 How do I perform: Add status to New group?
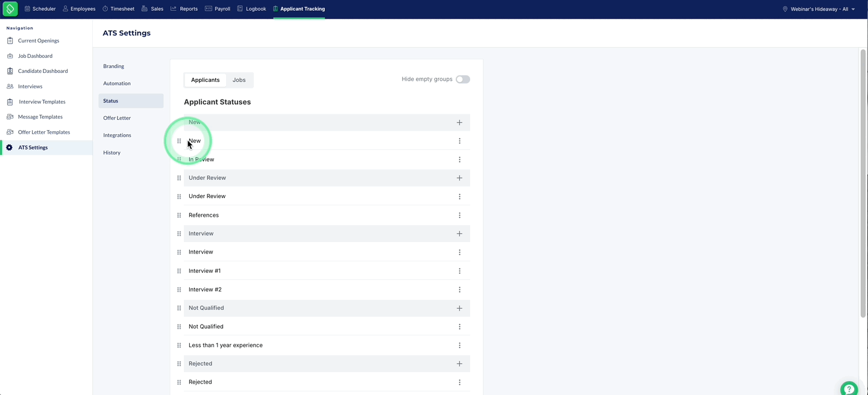(x=459, y=122)
